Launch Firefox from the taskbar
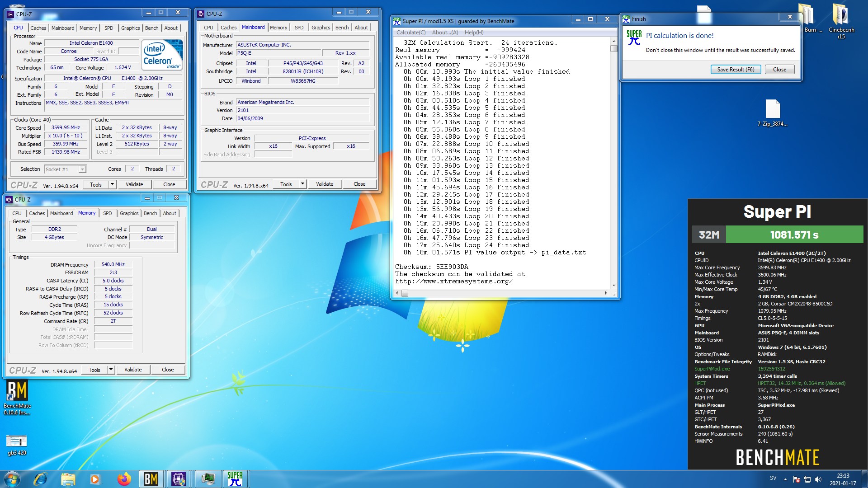Viewport: 868px width, 488px height. (x=123, y=479)
